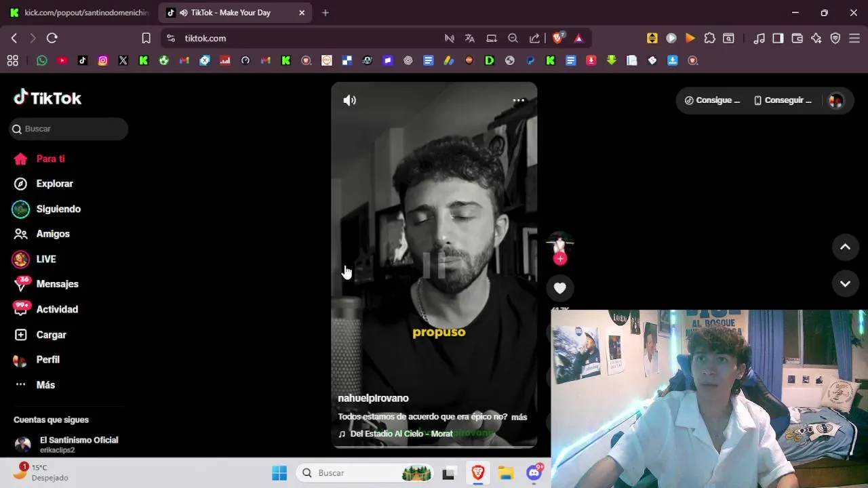Open X (Twitter) bookmark
The height and width of the screenshot is (488, 868).
coord(123,60)
